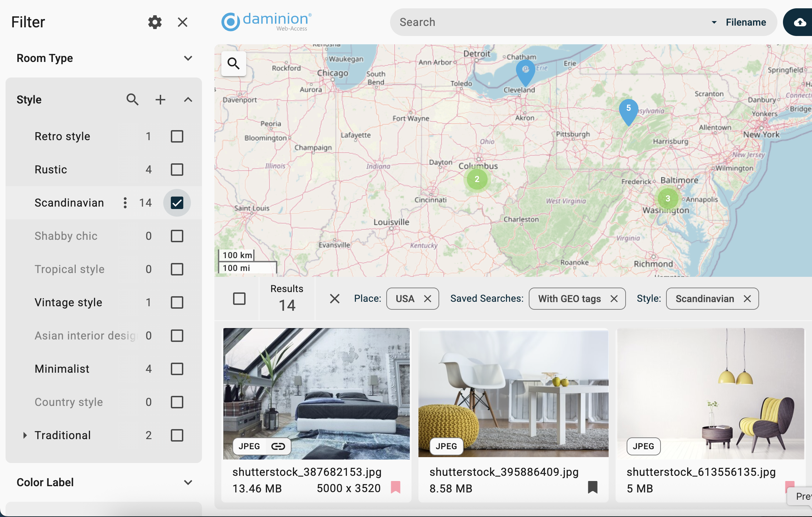Toggle the select-all results checkbox

[x=239, y=299]
